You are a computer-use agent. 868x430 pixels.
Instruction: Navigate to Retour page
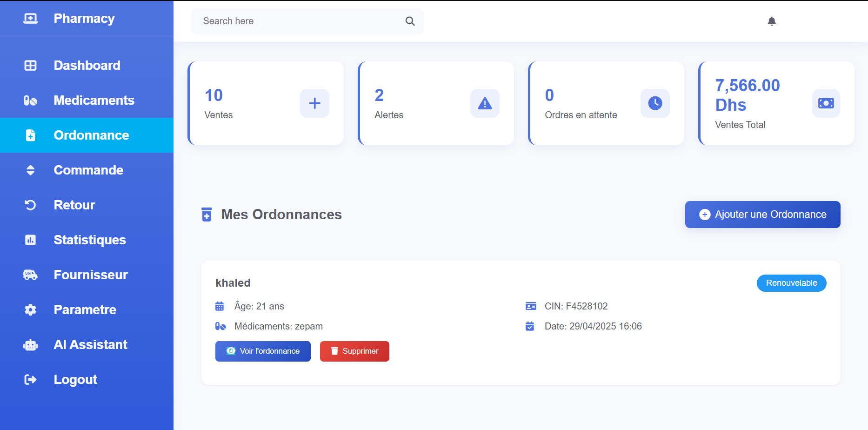pyautogui.click(x=74, y=205)
